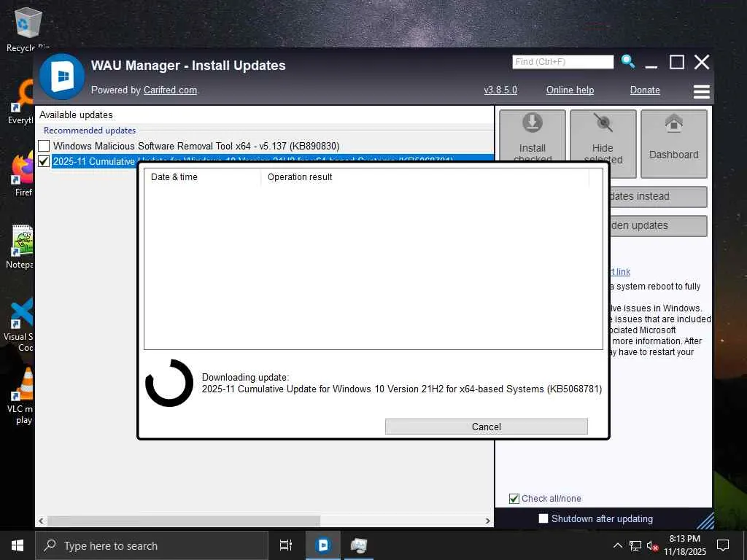Image resolution: width=747 pixels, height=560 pixels.
Task: Open the Carifred.com link
Action: click(x=170, y=90)
